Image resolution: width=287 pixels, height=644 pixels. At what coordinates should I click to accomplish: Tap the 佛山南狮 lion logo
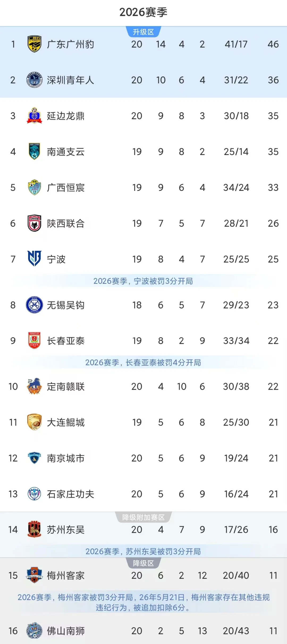34,631
